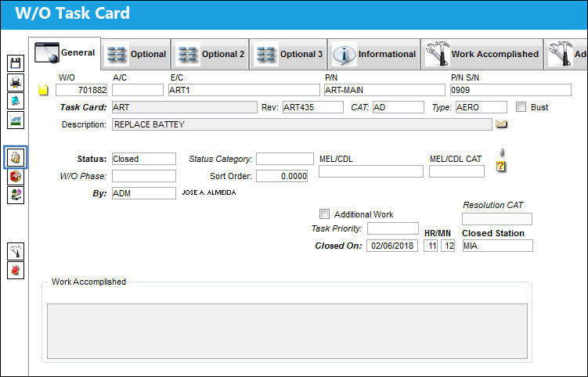This screenshot has height=377, width=588.
Task: Click the P/N field containing ART-MAIN
Action: (x=384, y=90)
